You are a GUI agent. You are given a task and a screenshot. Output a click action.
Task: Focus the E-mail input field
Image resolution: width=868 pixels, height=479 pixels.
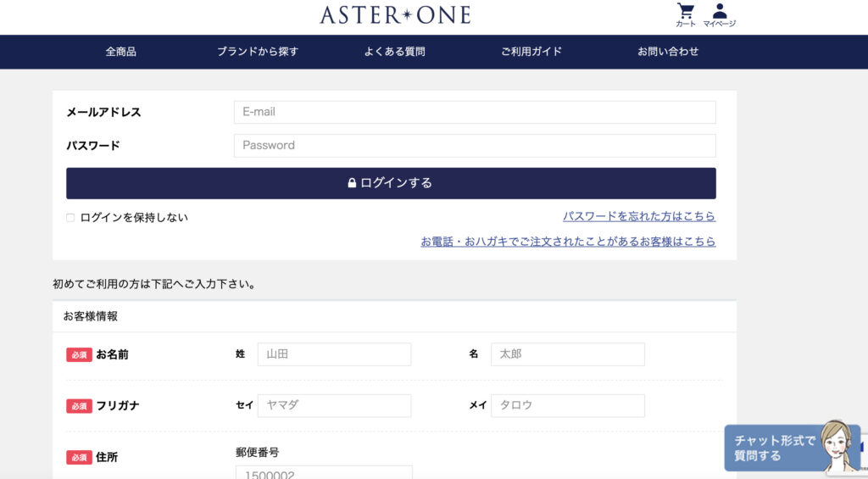pyautogui.click(x=475, y=112)
